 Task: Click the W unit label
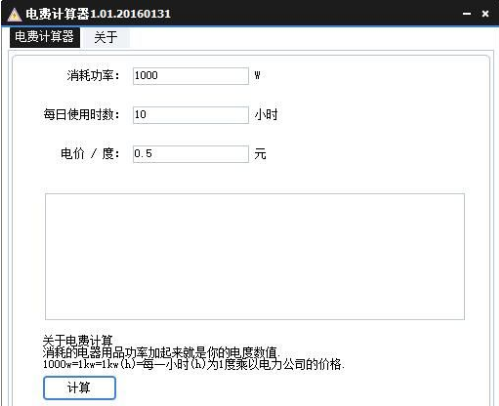click(257, 75)
